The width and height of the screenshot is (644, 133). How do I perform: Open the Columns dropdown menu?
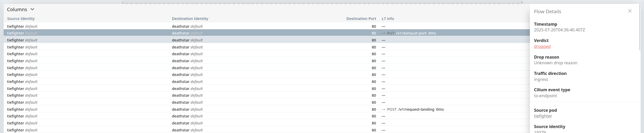point(20,9)
